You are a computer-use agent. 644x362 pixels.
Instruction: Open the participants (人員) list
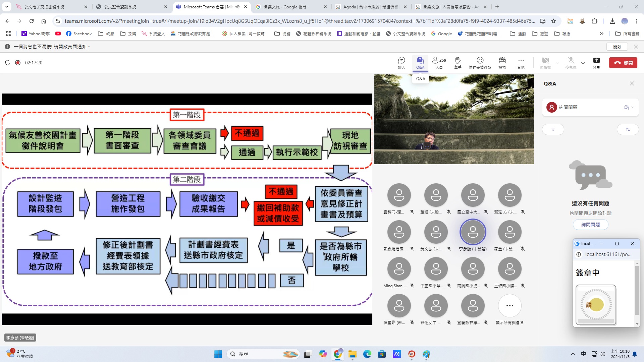[x=439, y=62]
